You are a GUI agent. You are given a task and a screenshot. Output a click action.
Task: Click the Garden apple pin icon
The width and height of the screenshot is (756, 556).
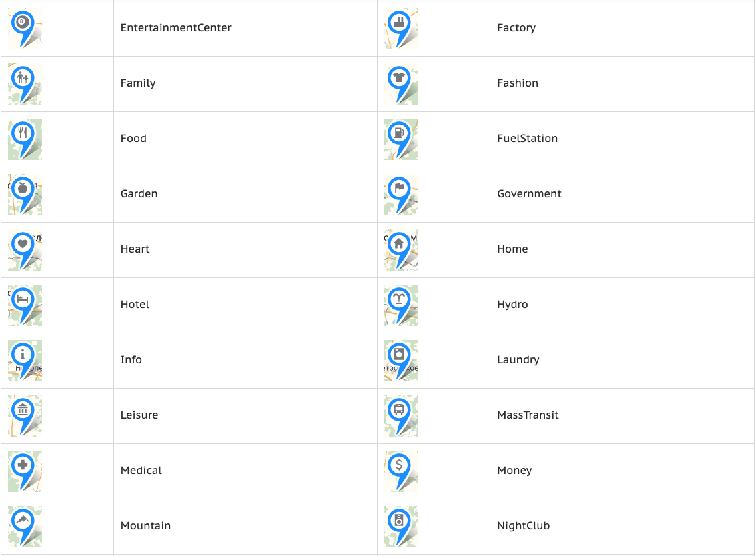pyautogui.click(x=25, y=195)
